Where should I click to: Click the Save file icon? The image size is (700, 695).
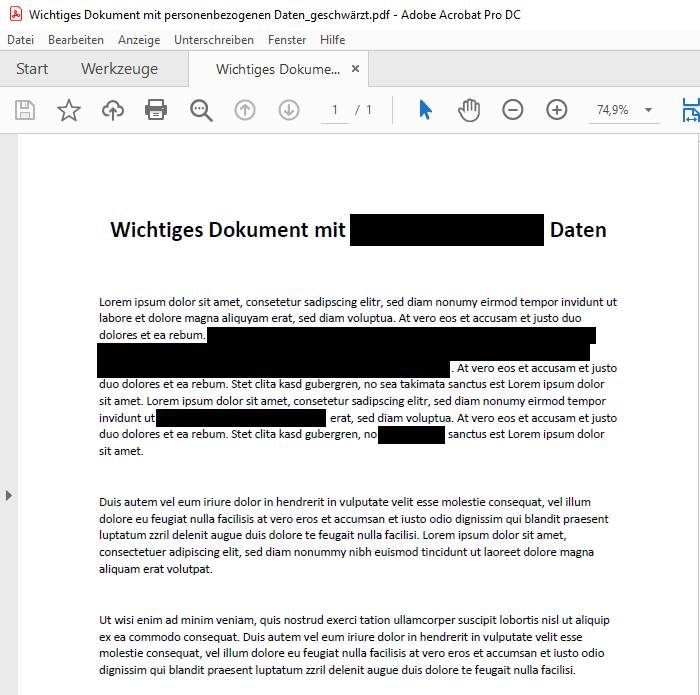(25, 110)
